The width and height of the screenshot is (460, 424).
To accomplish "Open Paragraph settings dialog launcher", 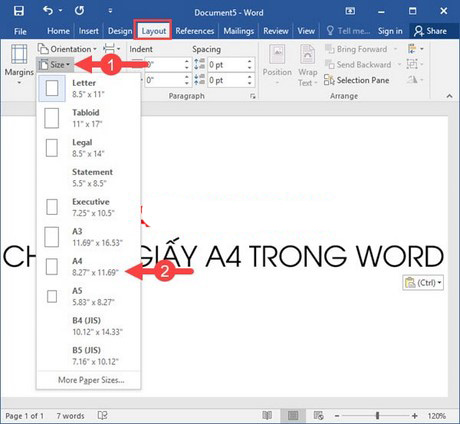I will click(x=253, y=96).
